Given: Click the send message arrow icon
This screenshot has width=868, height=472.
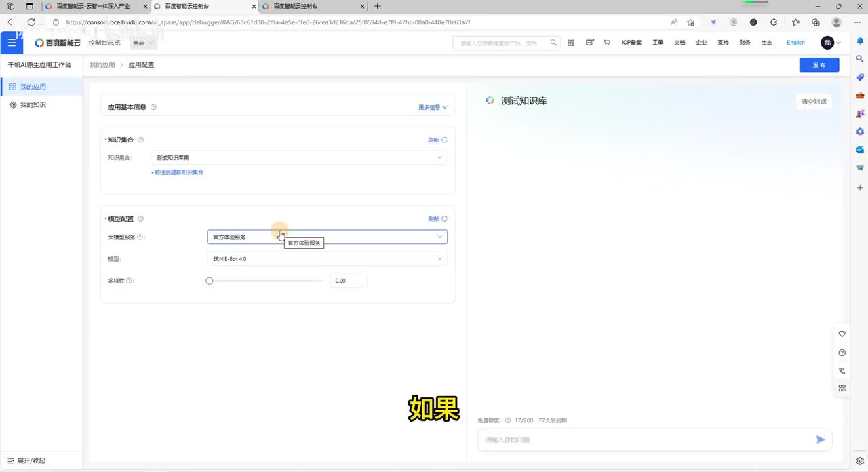Looking at the screenshot, I should click(820, 439).
